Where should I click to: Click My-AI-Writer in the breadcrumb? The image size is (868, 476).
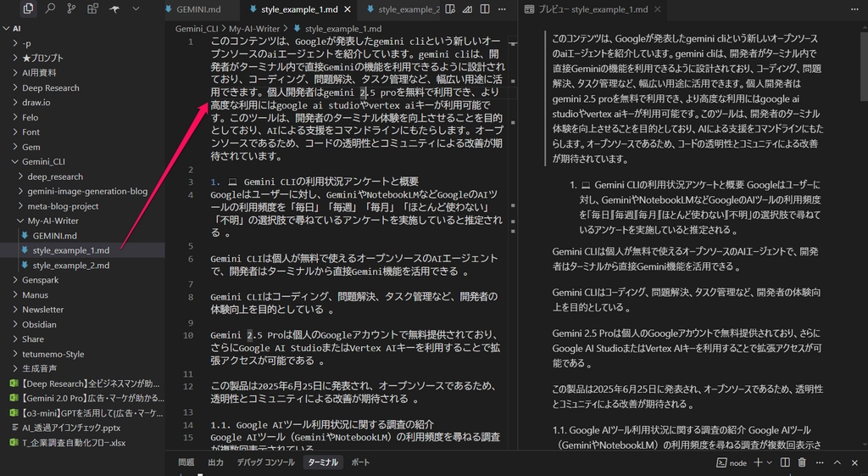pyautogui.click(x=254, y=29)
